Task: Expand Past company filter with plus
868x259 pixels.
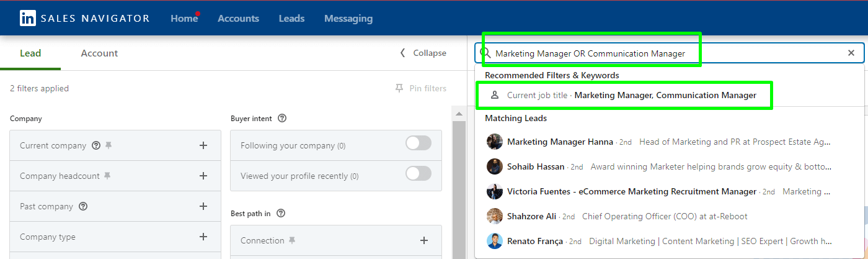Action: coord(203,206)
